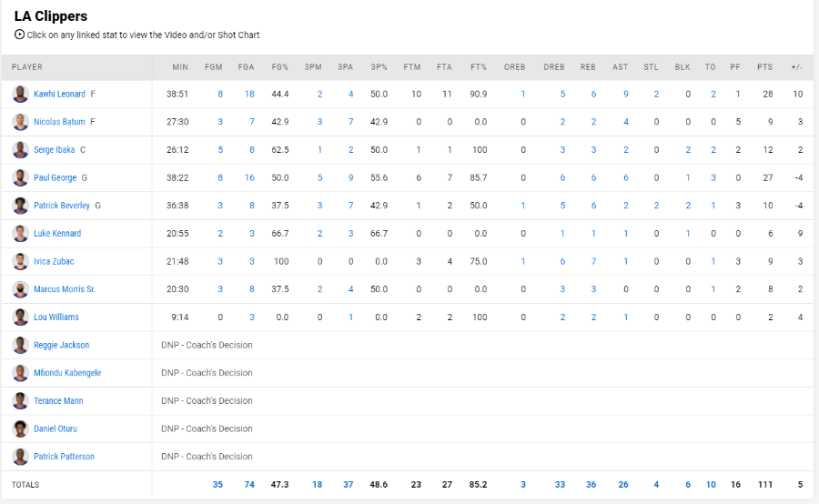
Task: View team total 74 field goal attempts
Action: pos(249,485)
